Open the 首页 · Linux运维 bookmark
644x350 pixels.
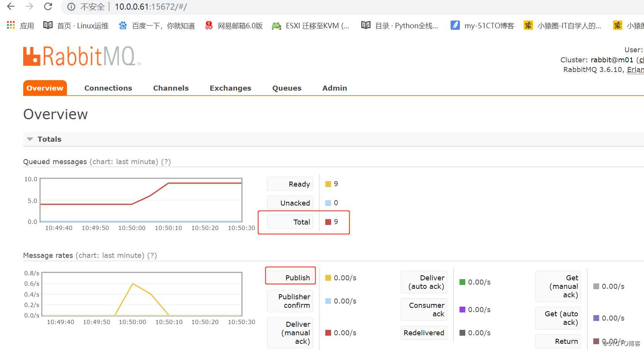coord(76,26)
